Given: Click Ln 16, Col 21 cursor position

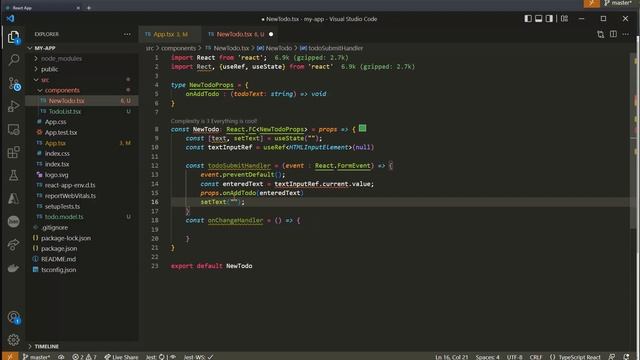Looking at the screenshot, I should [451, 357].
